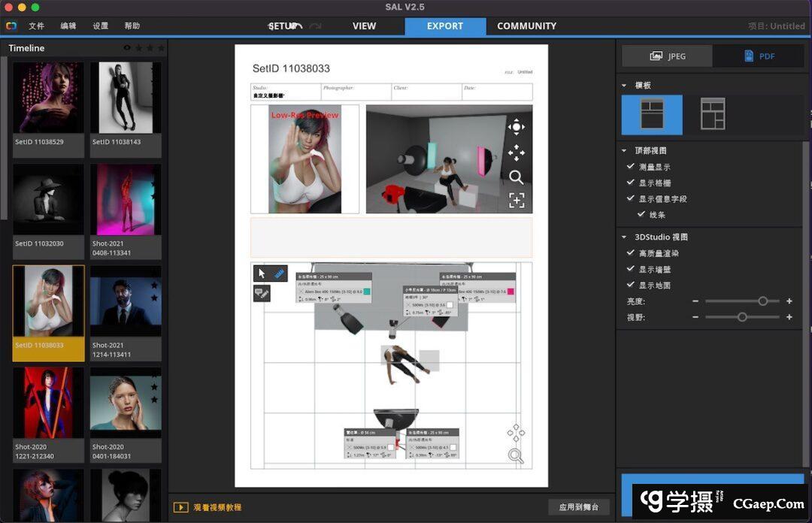Screen dimensions: 812x523
Task: Collapse the 顶部视图 section
Action: [624, 151]
